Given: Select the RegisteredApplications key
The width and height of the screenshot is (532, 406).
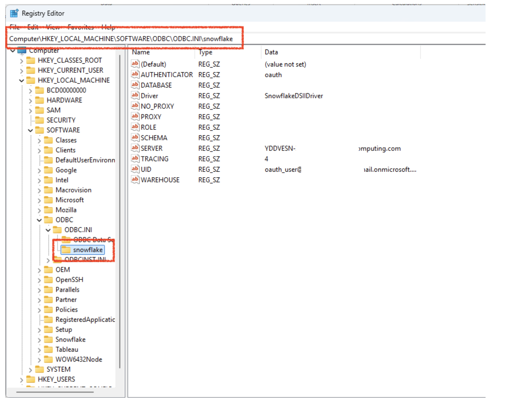Looking at the screenshot, I should (85, 319).
